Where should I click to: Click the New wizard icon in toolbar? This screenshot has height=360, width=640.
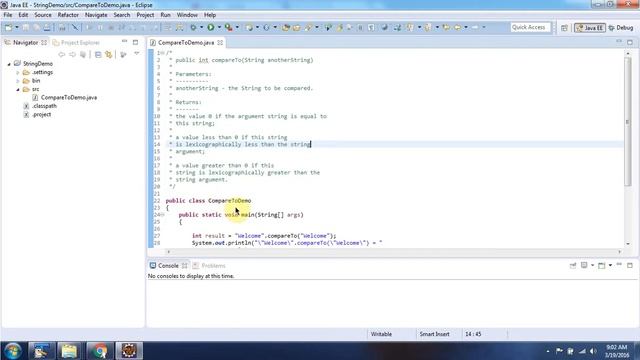coord(8,27)
